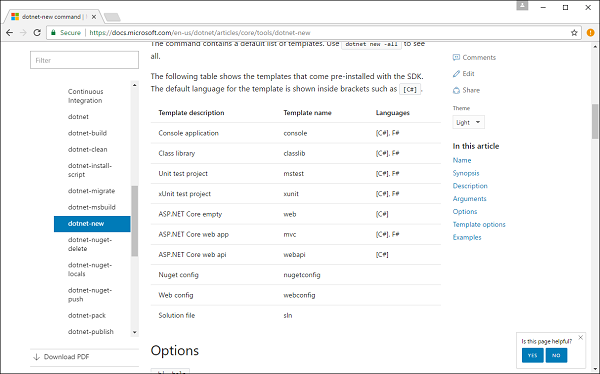Click the Filter input field
This screenshot has width=600, height=374.
tap(85, 60)
